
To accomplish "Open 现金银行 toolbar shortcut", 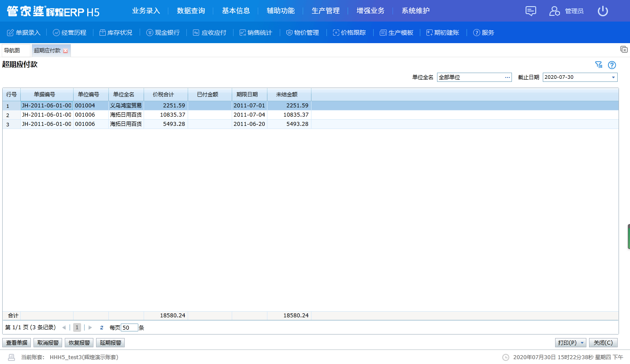I will 163,33.
